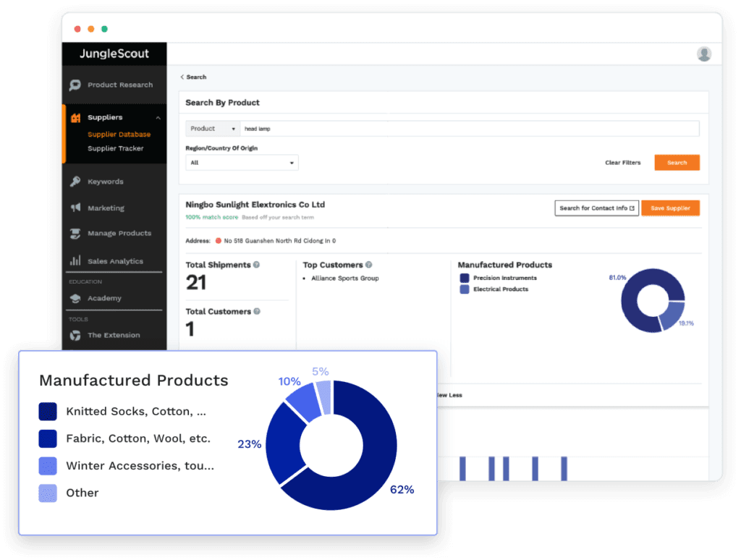The image size is (741, 560).
Task: Click the Manage Products box icon
Action: point(75,234)
